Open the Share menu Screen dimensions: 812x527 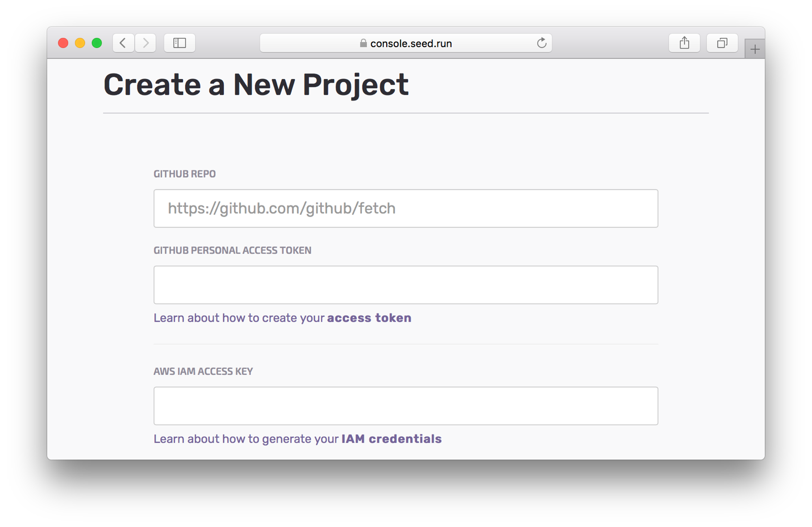684,43
